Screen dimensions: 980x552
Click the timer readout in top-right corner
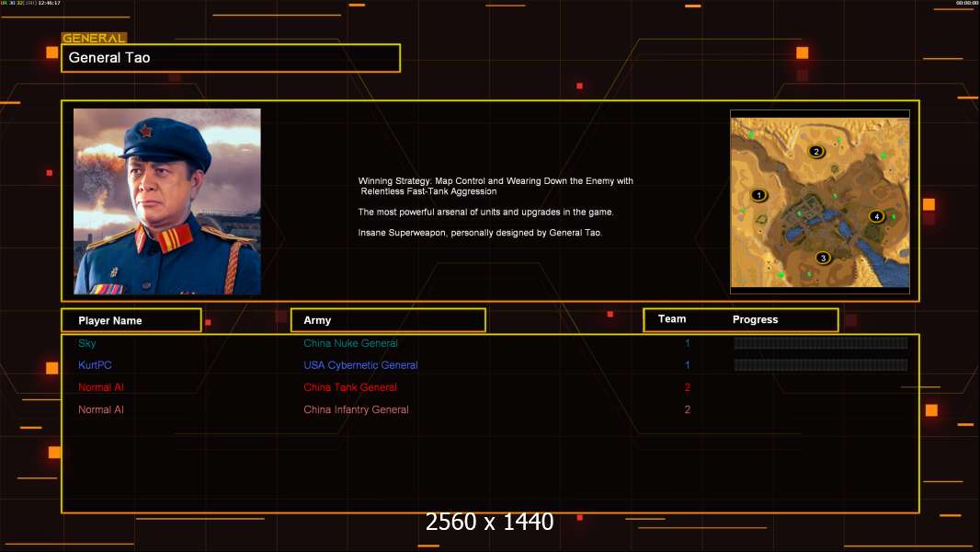966,3
